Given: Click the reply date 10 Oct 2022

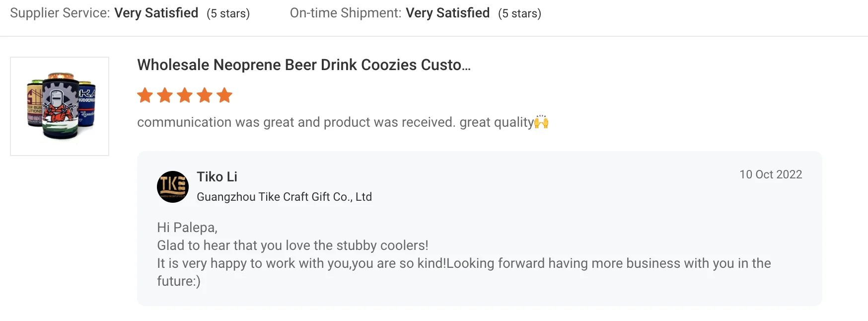Looking at the screenshot, I should pos(771,175).
